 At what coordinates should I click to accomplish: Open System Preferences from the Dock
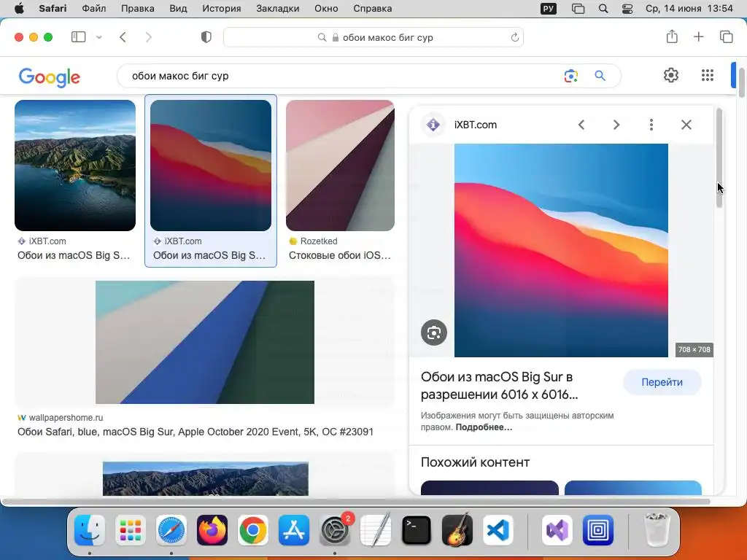[335, 530]
